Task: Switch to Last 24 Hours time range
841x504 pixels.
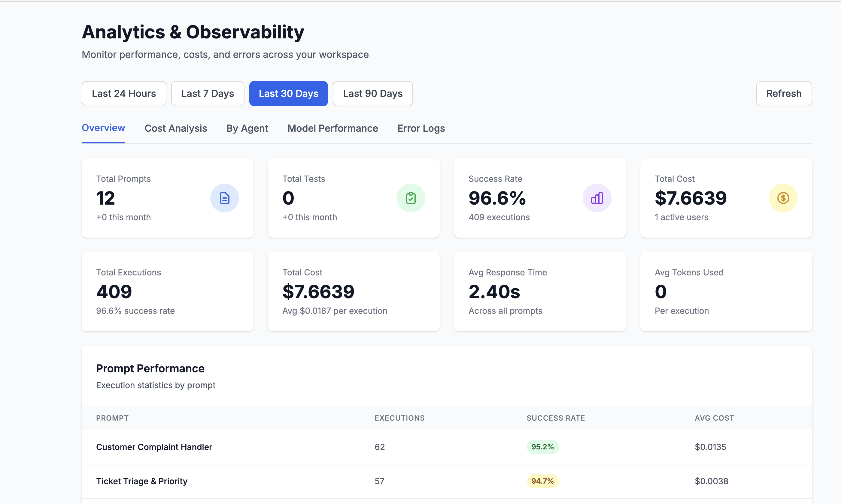Action: tap(124, 93)
